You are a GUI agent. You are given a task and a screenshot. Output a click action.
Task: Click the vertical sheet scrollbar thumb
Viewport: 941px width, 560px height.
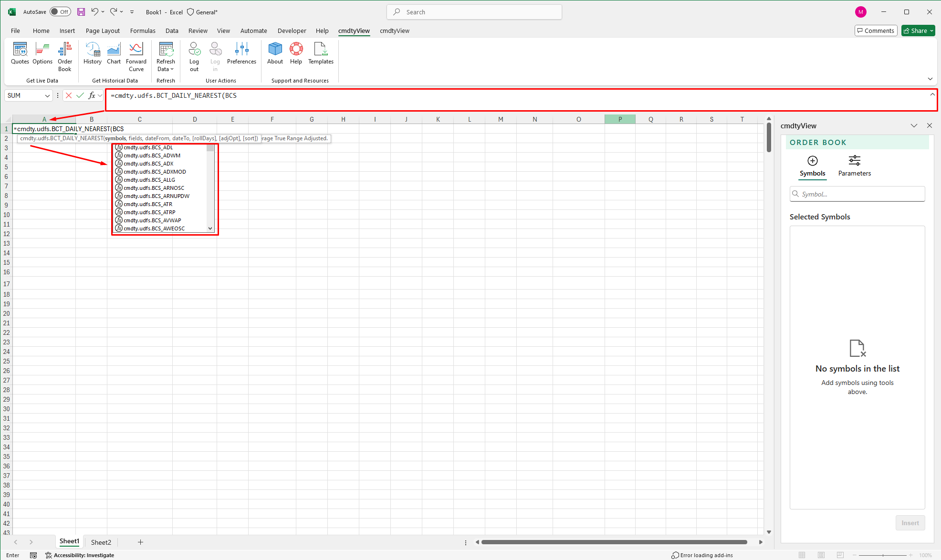769,137
